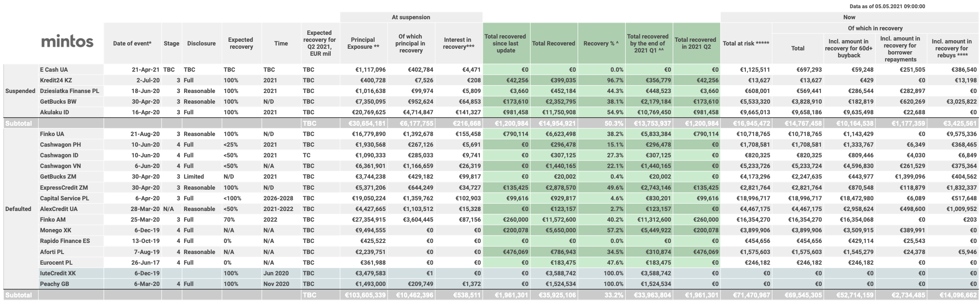This screenshot has width=980, height=304.
Task: Click the 'At suspension' group header
Action: pos(411,17)
